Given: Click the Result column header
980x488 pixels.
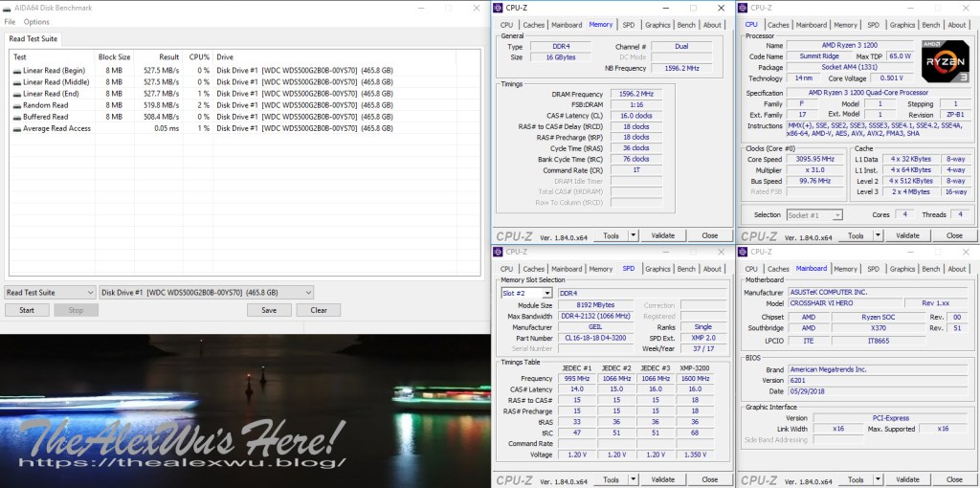Looking at the screenshot, I should pos(168,56).
